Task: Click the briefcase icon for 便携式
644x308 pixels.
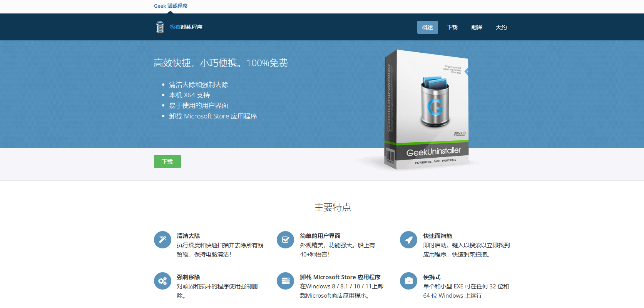Action: 409,281
